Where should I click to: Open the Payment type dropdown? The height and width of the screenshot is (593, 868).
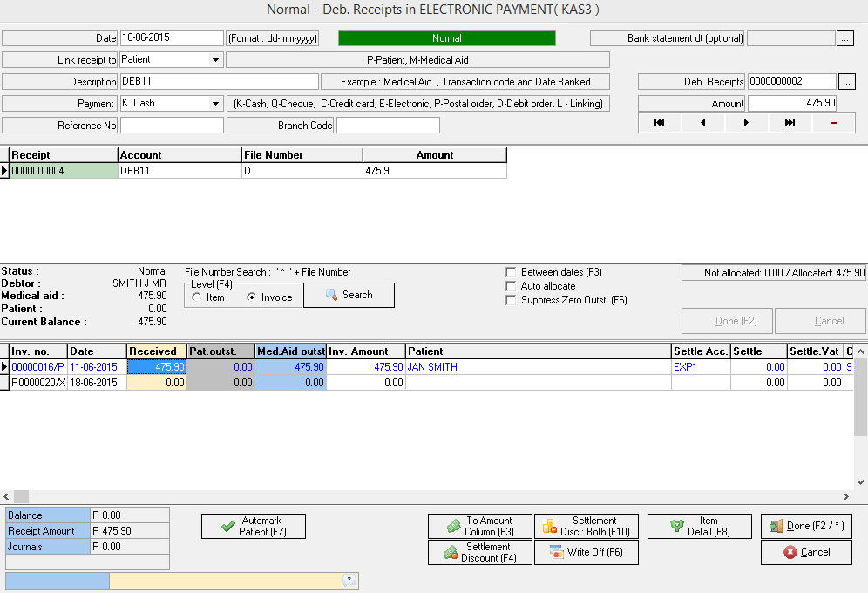coord(216,104)
